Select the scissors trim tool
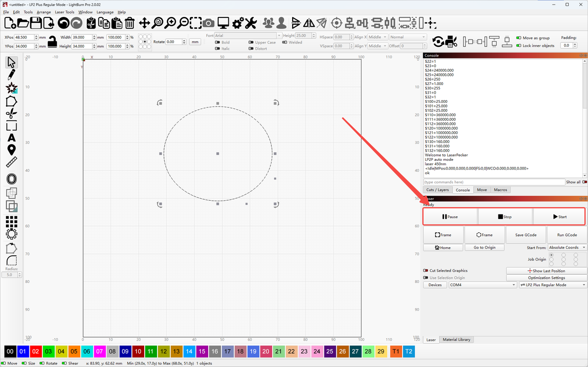 (11, 113)
